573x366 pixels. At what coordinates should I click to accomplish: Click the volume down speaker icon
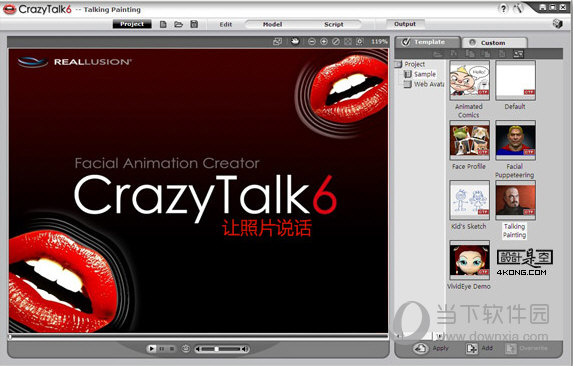198,349
